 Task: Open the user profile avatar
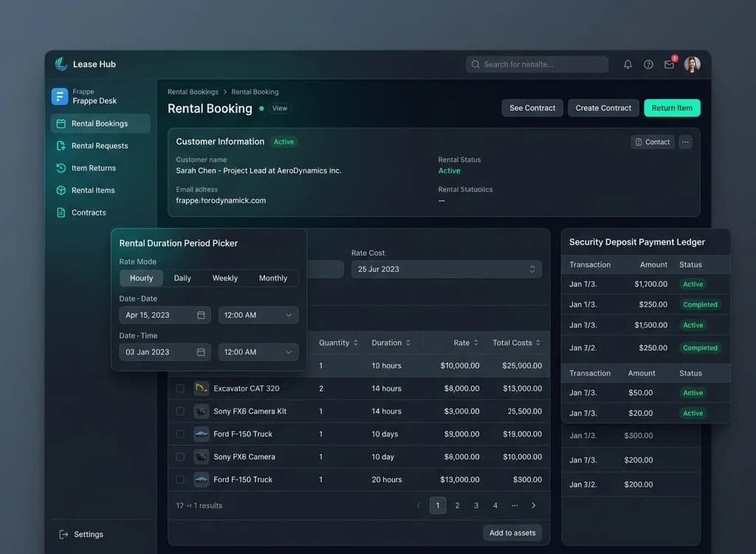click(693, 64)
